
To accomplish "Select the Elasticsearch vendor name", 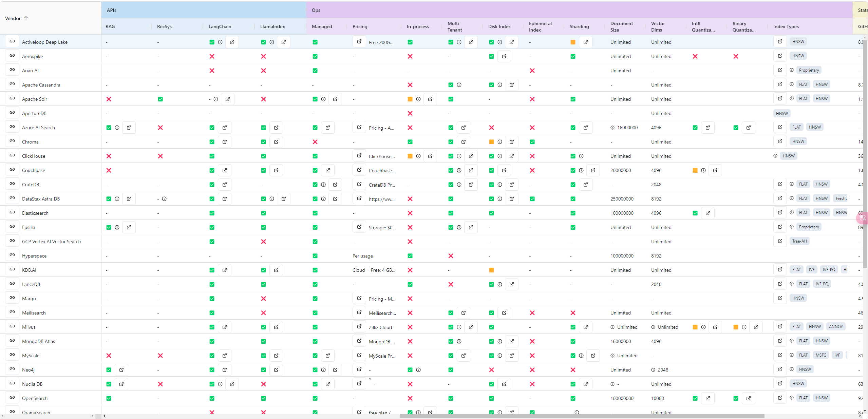I will [35, 213].
